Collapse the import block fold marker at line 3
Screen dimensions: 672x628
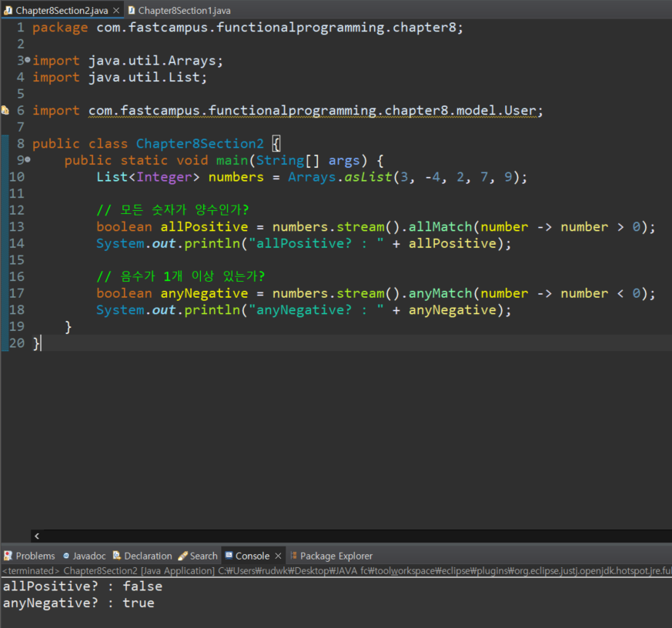[28, 60]
